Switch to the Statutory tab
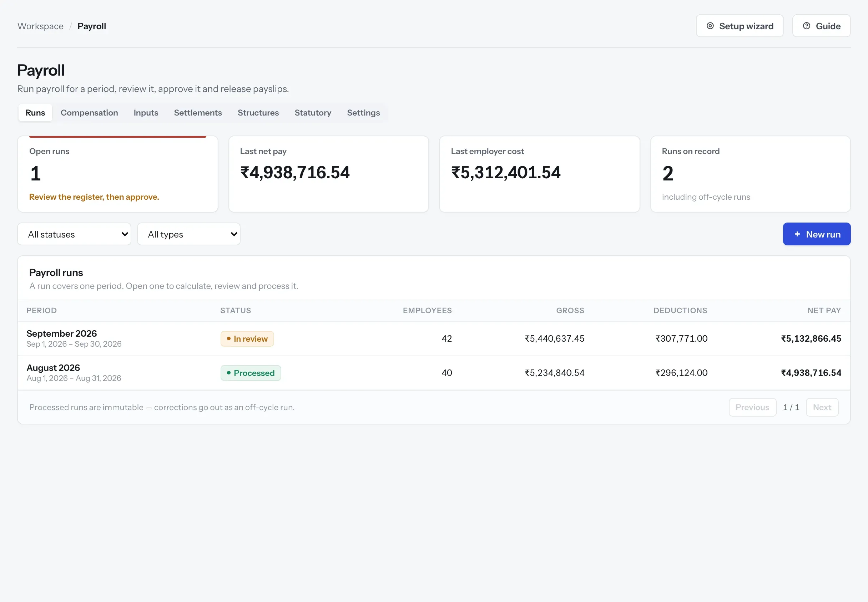The image size is (868, 602). click(313, 113)
